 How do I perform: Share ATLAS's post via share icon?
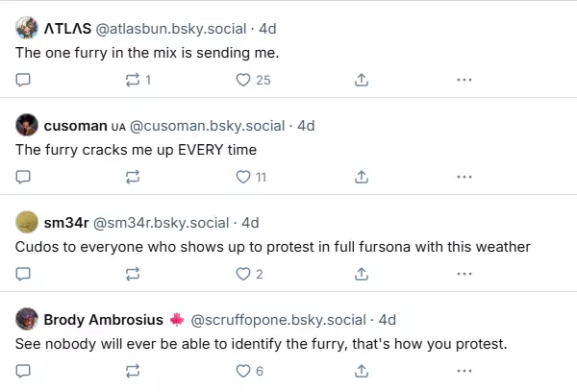tap(362, 80)
